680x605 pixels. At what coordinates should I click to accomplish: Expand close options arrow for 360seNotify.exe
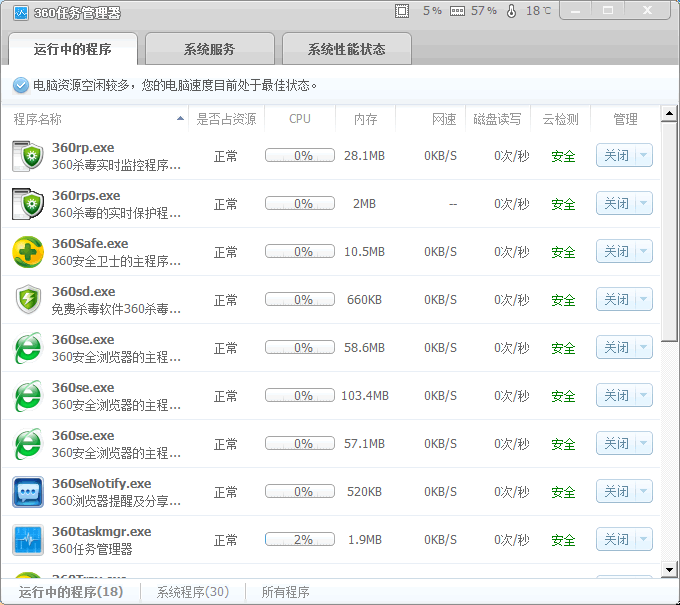pos(643,492)
